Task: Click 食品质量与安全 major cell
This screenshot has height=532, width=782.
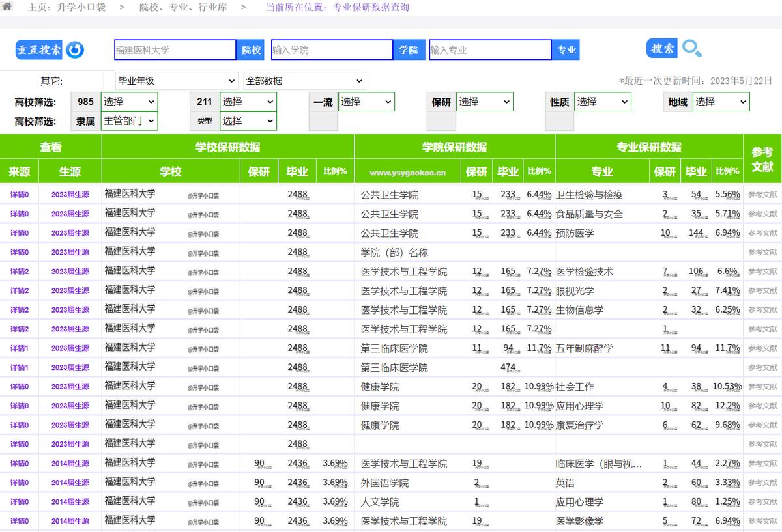Action: (x=589, y=214)
